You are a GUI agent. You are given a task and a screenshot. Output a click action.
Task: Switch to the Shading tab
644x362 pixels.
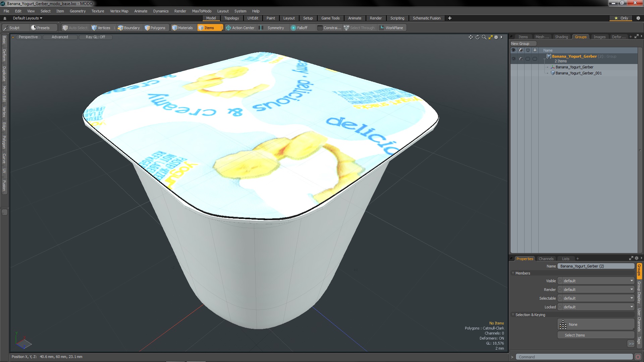coord(561,37)
